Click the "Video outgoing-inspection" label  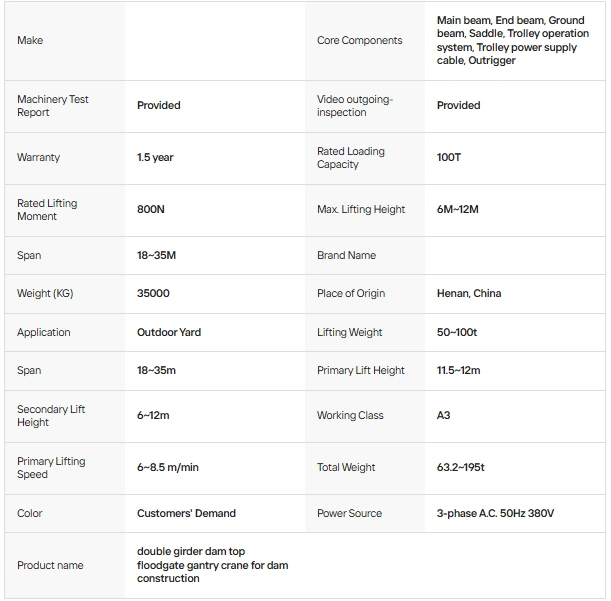pyautogui.click(x=355, y=106)
